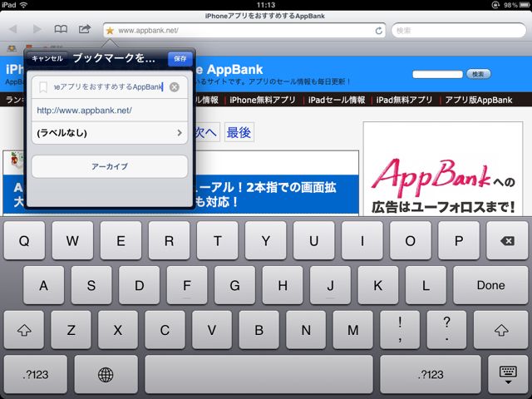The height and width of the screenshot is (399, 532).
Task: Tap the gold star in address bar
Action: (x=110, y=31)
